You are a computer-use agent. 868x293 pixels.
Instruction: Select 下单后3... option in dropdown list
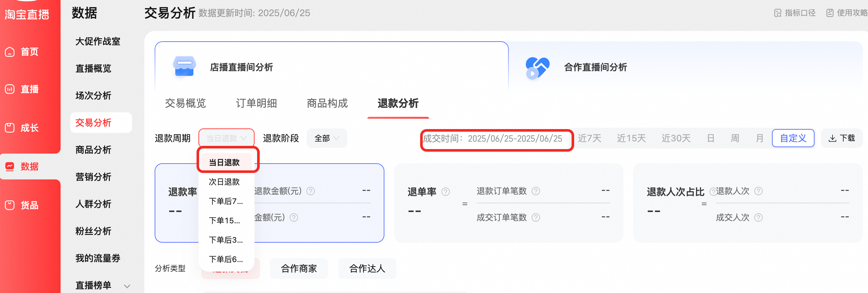[227, 240]
